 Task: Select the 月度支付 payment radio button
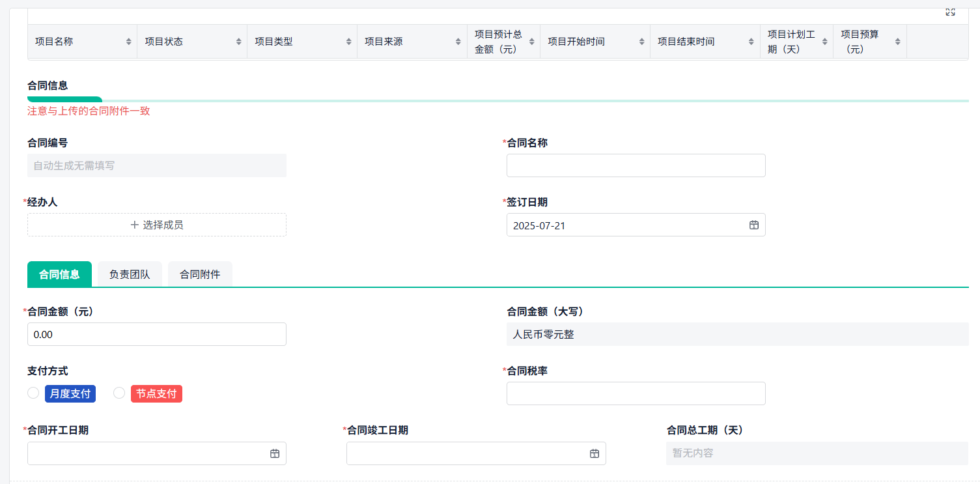(33, 393)
